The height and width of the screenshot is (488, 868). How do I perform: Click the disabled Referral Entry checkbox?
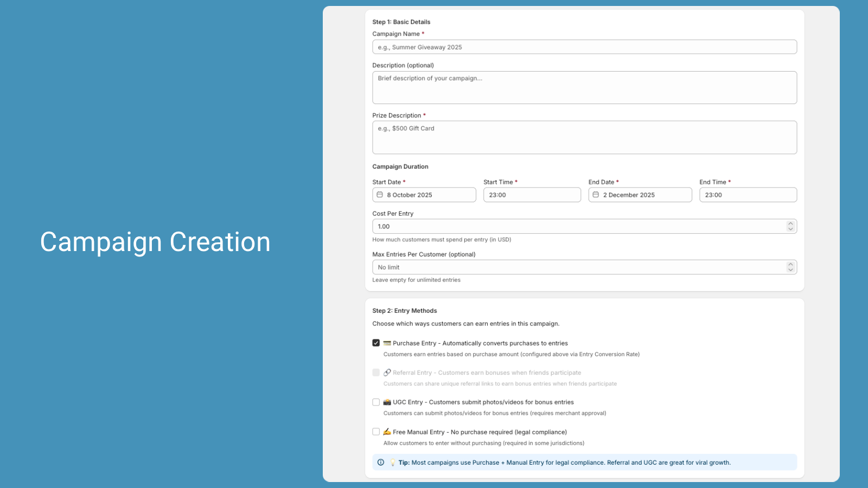[x=376, y=373]
